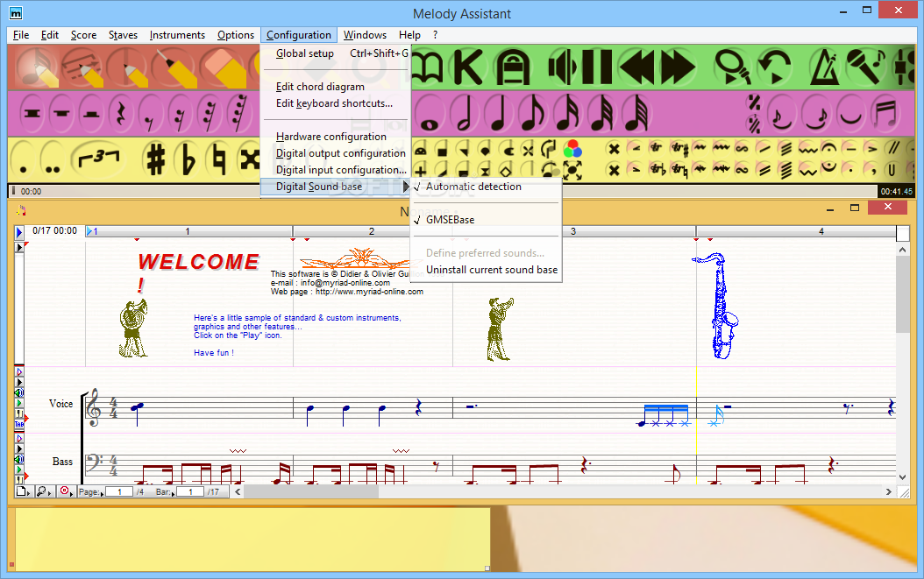
Task: Toggle the Bass staff speaker mute icon
Action: click(19, 459)
